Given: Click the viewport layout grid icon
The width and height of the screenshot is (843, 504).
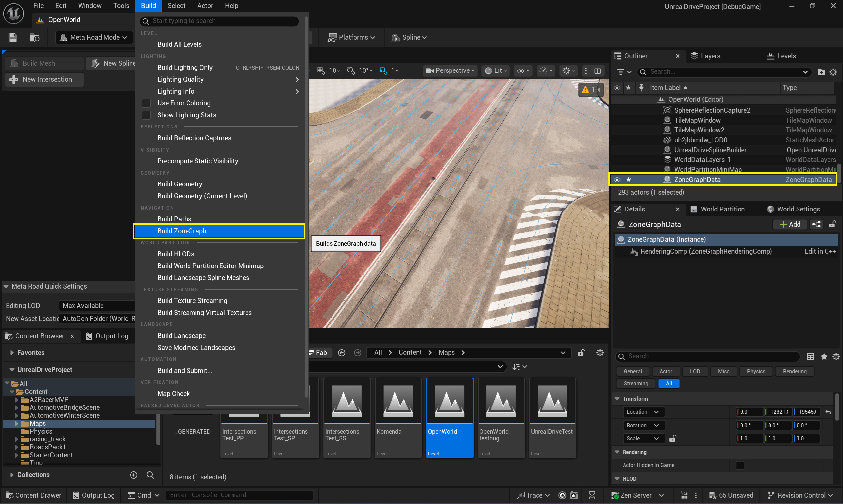Looking at the screenshot, I should point(597,70).
